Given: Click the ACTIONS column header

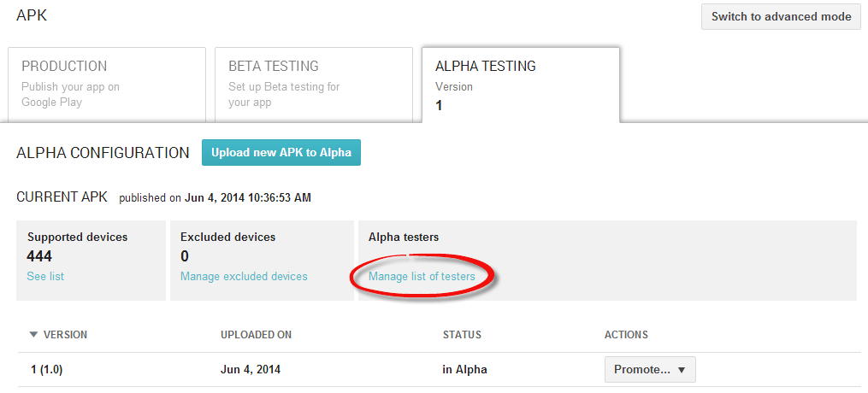Looking at the screenshot, I should click(626, 335).
